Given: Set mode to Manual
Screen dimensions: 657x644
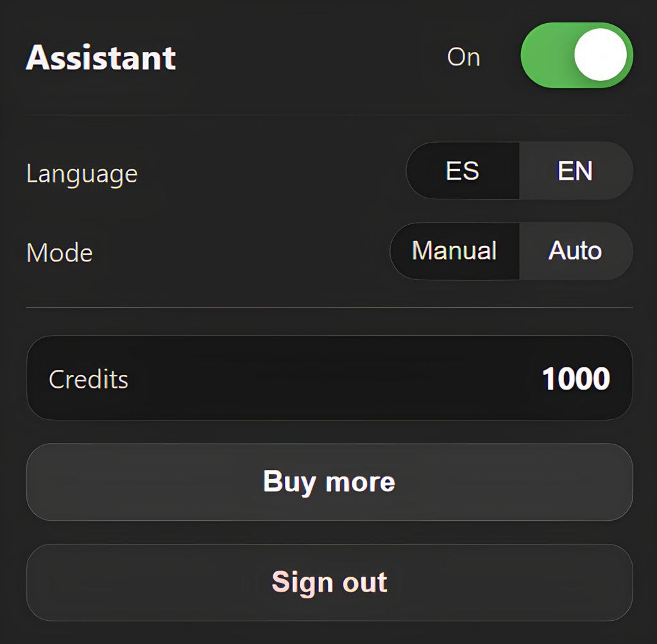Looking at the screenshot, I should pos(454,250).
